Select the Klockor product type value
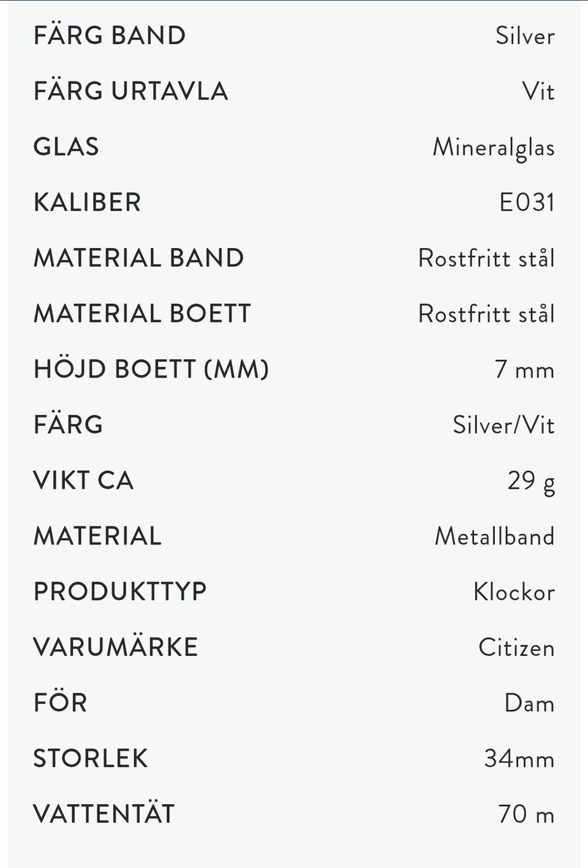This screenshot has width=588, height=868. coord(514,592)
